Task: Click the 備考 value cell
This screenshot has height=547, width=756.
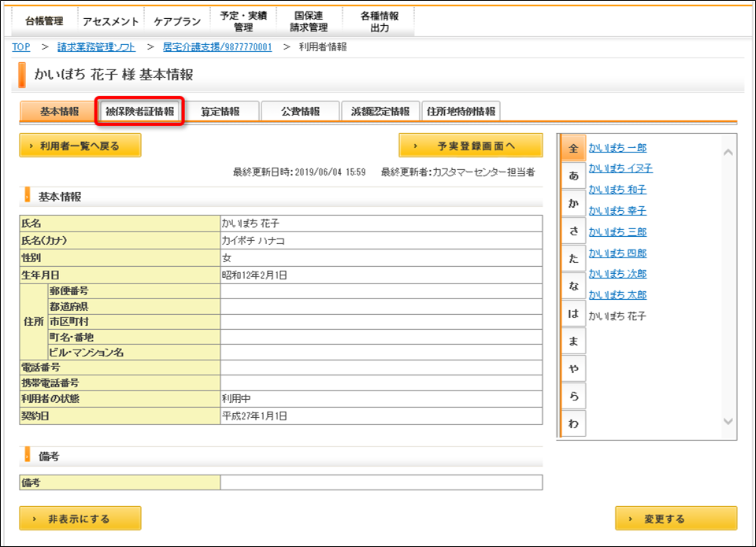Action: click(x=381, y=482)
